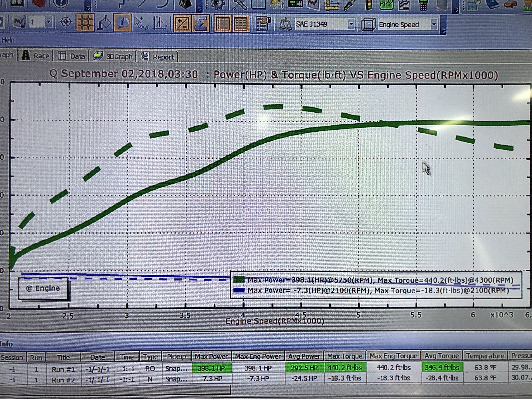The width and height of the screenshot is (532, 399).
Task: Click the blue legend color swatch
Action: [239, 291]
